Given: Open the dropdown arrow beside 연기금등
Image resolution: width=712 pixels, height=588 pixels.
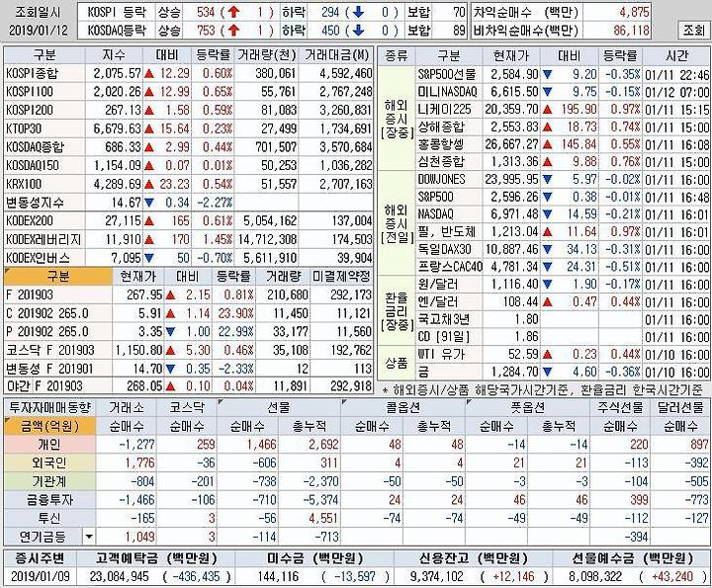Looking at the screenshot, I should (x=89, y=537).
